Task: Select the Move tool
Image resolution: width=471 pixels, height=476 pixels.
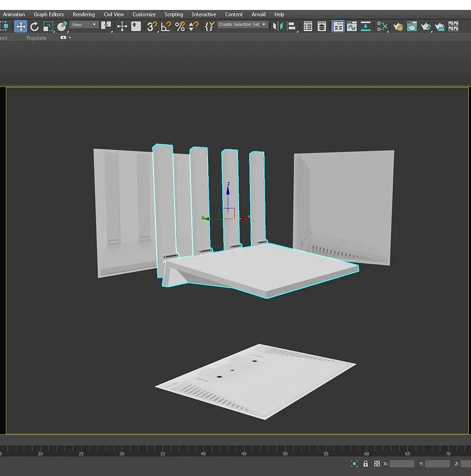Action: [x=21, y=27]
